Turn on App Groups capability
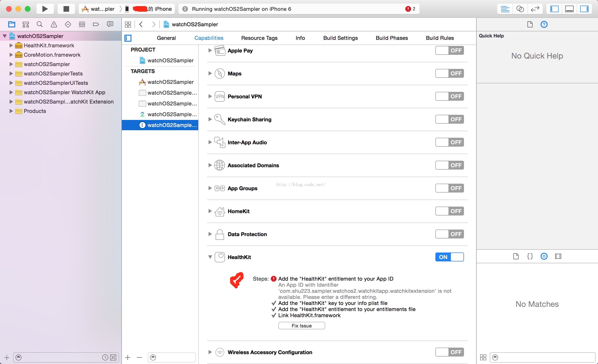Viewport: 598px width, 364px height. pos(449,188)
